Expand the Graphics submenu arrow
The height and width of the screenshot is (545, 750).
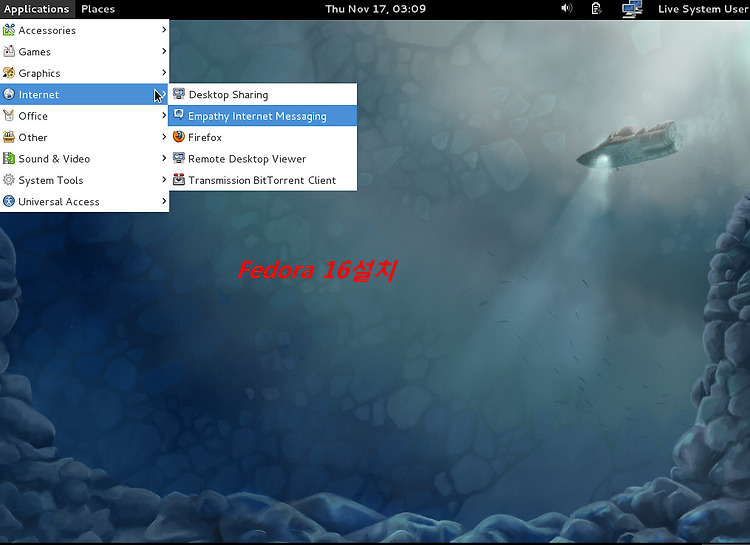(164, 73)
